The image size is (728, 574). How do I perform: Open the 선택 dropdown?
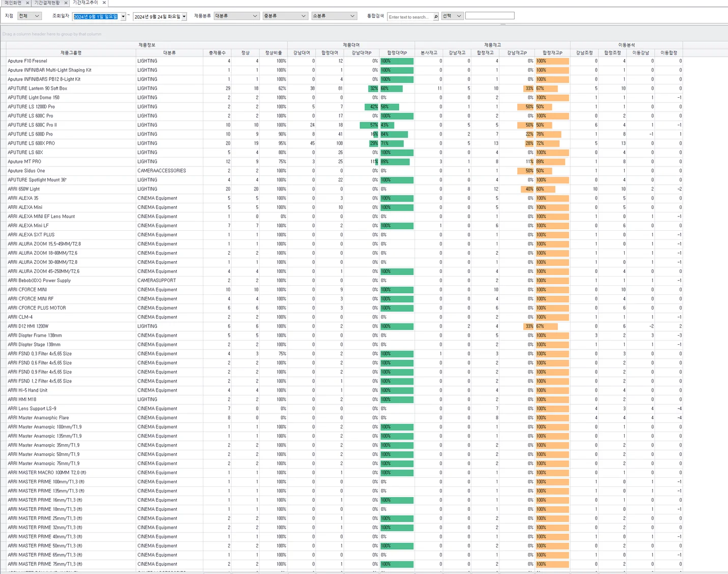coord(452,16)
